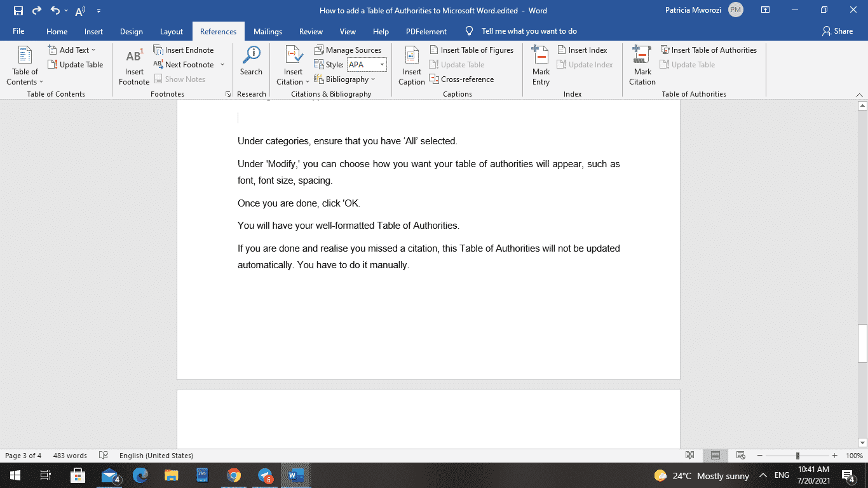Image resolution: width=868 pixels, height=488 pixels.
Task: Click Mark Entry in the Index group
Action: (x=540, y=66)
